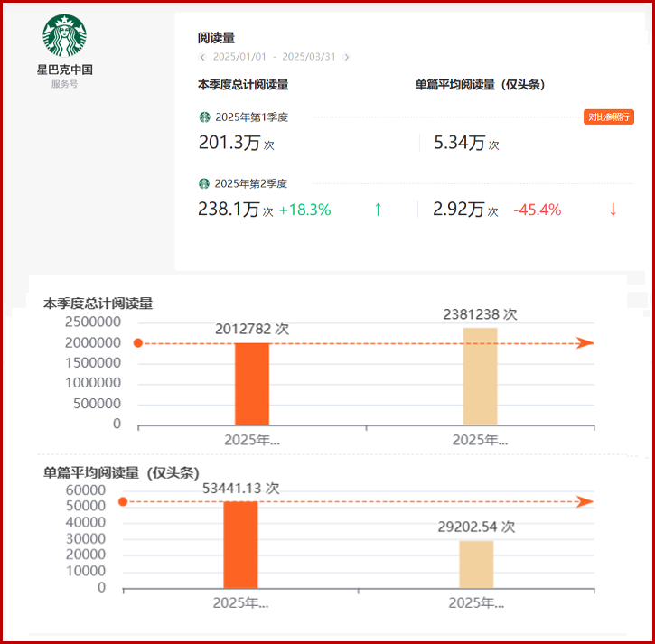Click the 29202.54 次 data label
Image resolution: width=655 pixels, height=644 pixels.
point(477,527)
